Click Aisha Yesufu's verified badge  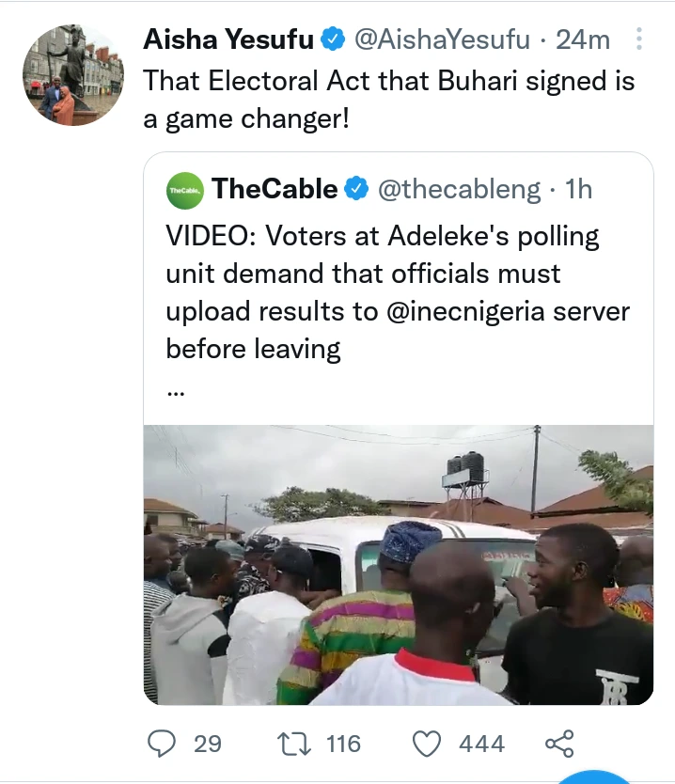(x=333, y=39)
